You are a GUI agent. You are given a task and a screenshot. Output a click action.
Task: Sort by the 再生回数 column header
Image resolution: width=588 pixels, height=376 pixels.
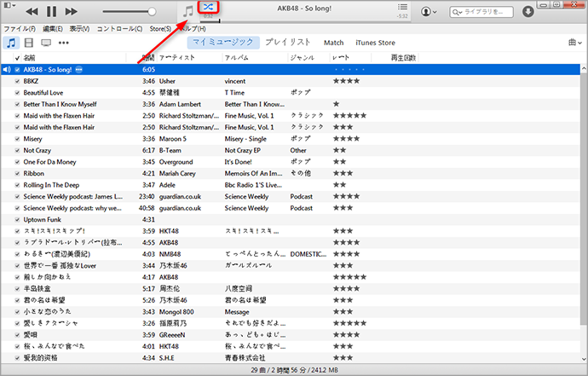(x=403, y=58)
